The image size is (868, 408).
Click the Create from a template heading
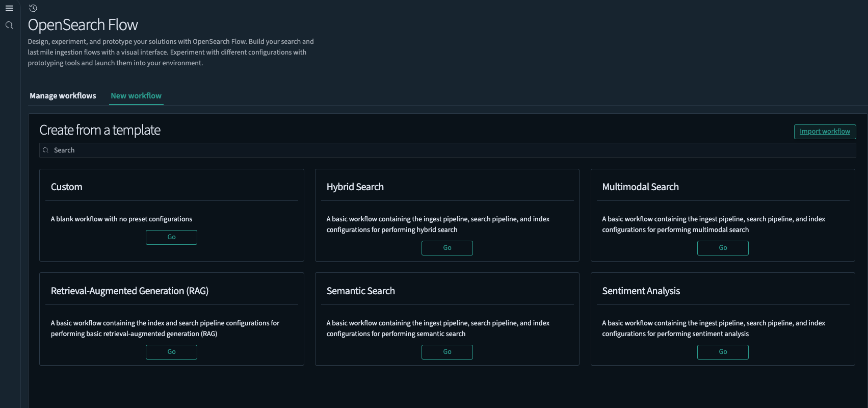(x=100, y=130)
